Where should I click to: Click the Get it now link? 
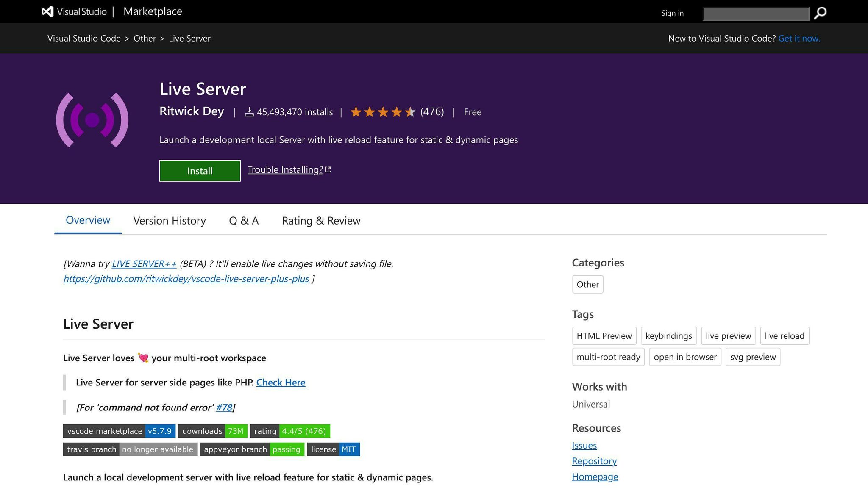pyautogui.click(x=799, y=38)
